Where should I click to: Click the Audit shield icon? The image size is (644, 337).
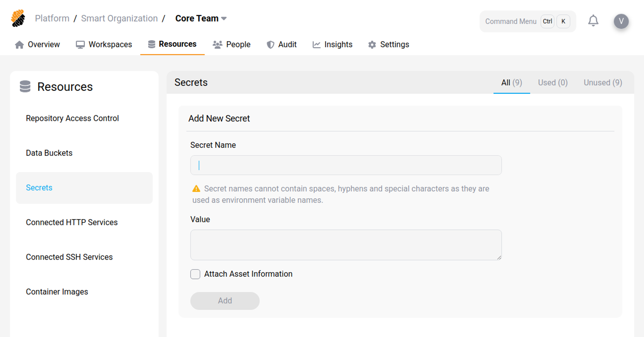[x=270, y=45]
